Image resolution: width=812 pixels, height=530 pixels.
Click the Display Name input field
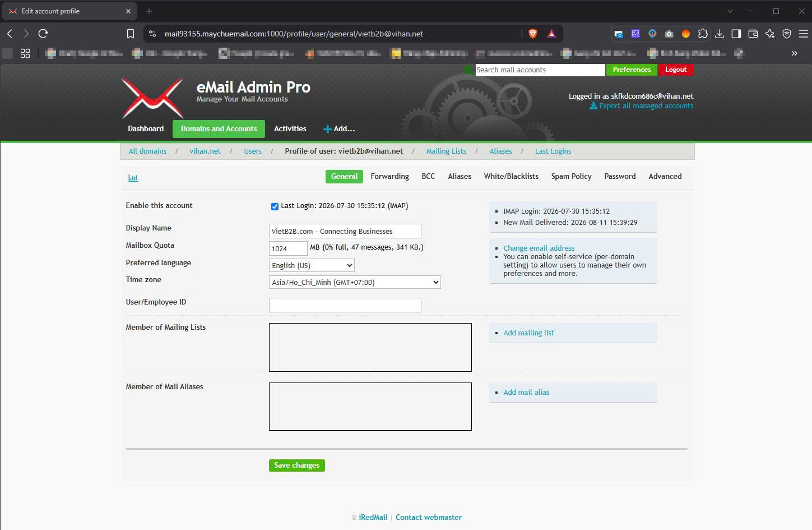click(345, 231)
